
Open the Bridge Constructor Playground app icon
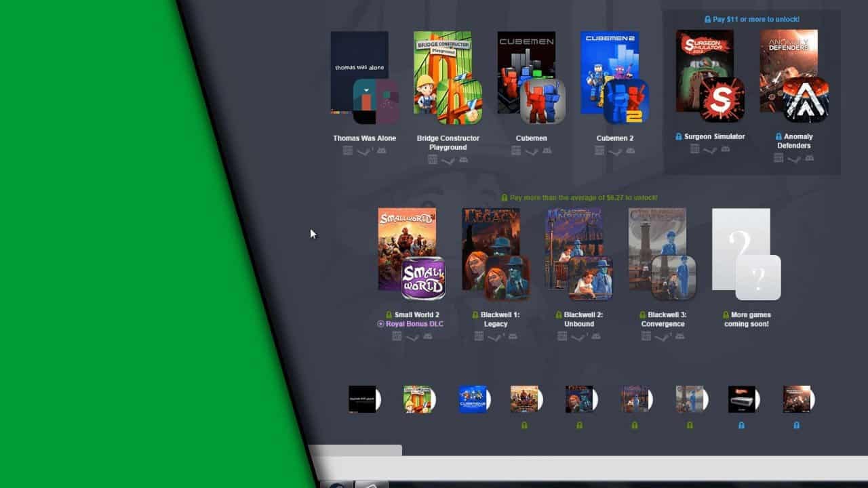point(459,102)
